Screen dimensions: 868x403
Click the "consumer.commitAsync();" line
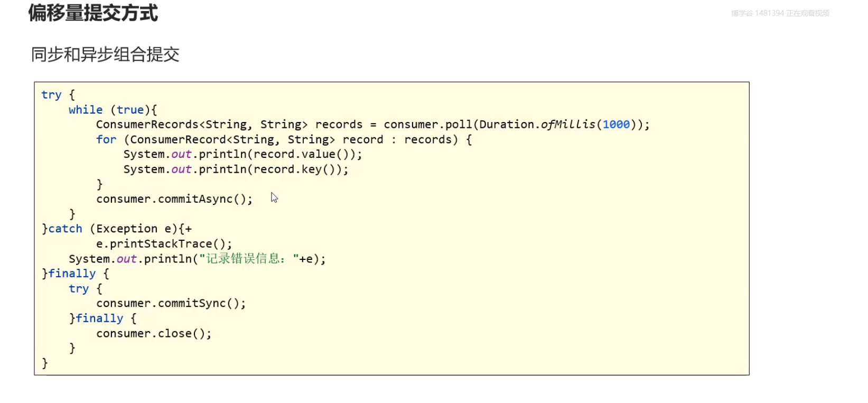pos(174,199)
